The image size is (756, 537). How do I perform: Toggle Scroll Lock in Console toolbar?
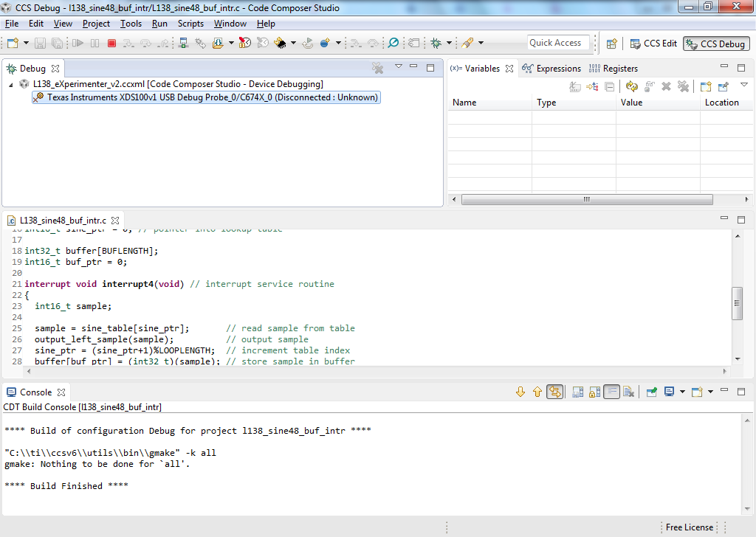pos(594,392)
